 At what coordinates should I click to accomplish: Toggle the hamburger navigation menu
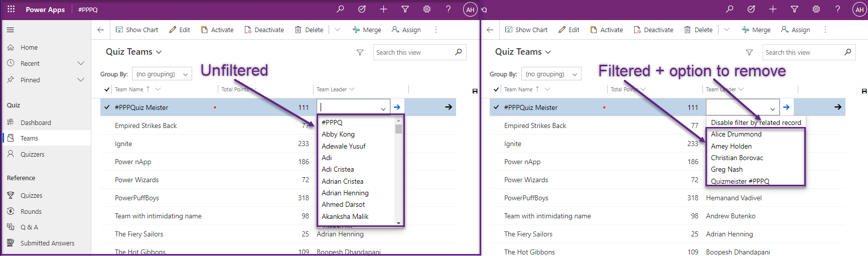pyautogui.click(x=11, y=30)
